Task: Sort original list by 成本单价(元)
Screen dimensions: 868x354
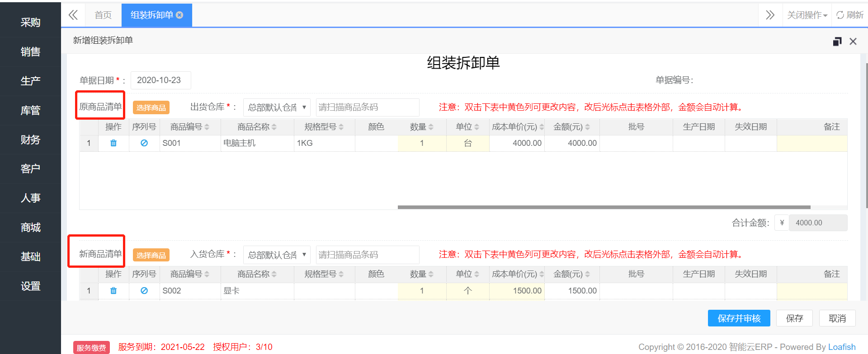Action: coord(542,127)
